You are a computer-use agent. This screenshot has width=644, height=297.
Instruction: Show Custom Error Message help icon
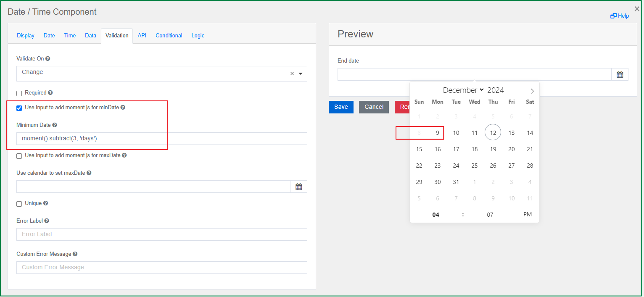point(75,254)
